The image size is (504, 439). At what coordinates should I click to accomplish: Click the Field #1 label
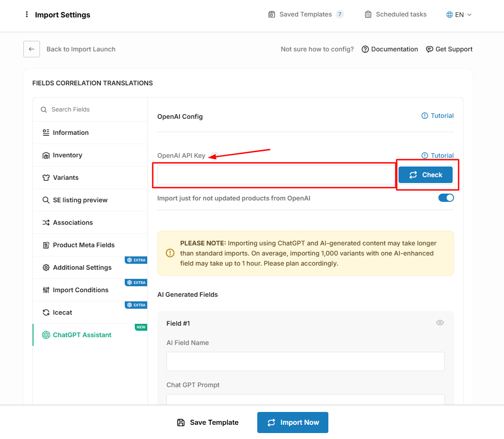178,323
